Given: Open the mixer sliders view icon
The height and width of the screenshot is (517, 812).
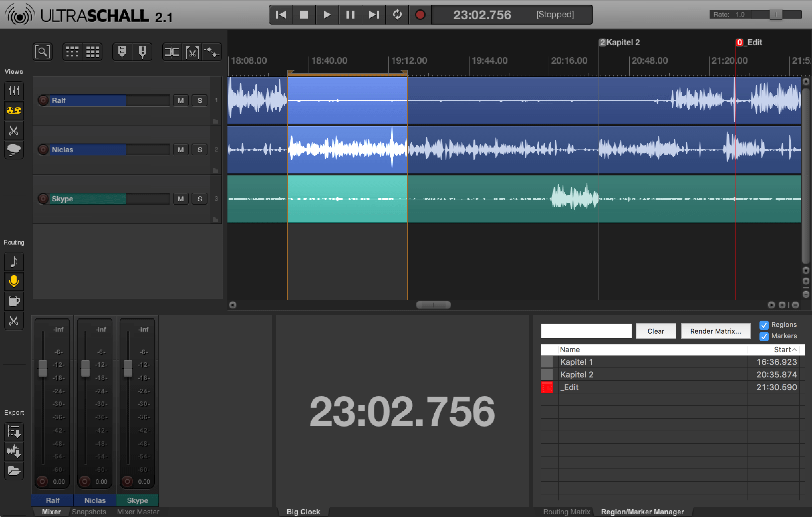Looking at the screenshot, I should pos(14,90).
